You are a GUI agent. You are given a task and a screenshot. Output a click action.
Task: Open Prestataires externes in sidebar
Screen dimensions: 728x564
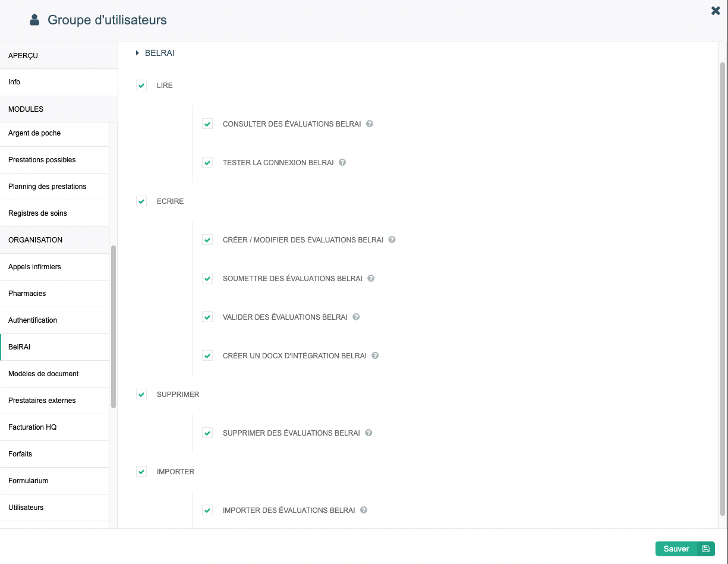pos(55,401)
